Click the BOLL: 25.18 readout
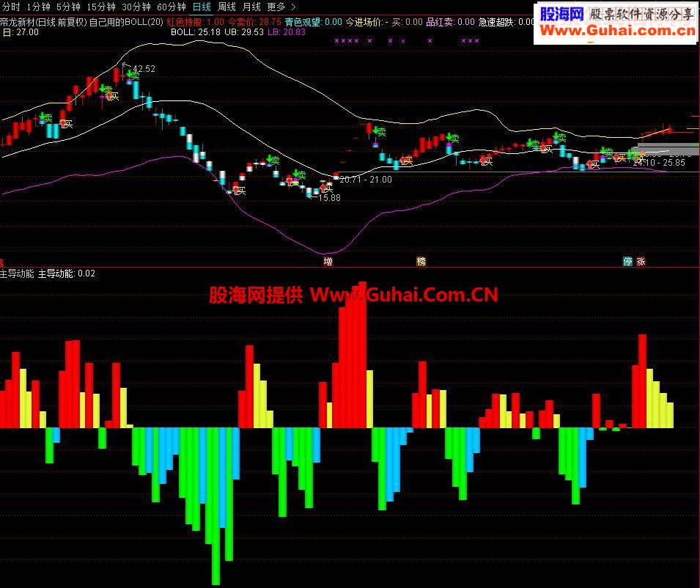The width and height of the screenshot is (700, 588). (196, 32)
